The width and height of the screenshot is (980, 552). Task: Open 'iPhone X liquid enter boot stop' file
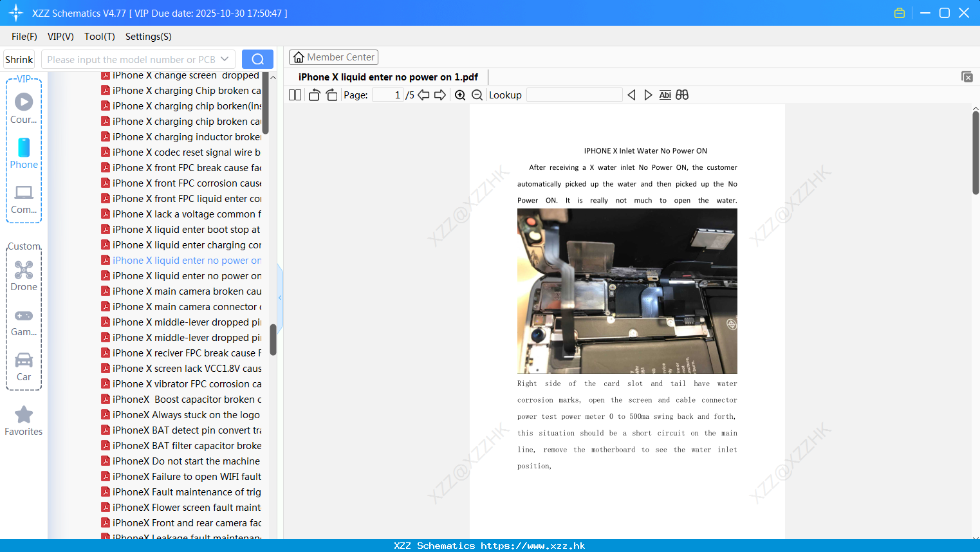pos(181,230)
